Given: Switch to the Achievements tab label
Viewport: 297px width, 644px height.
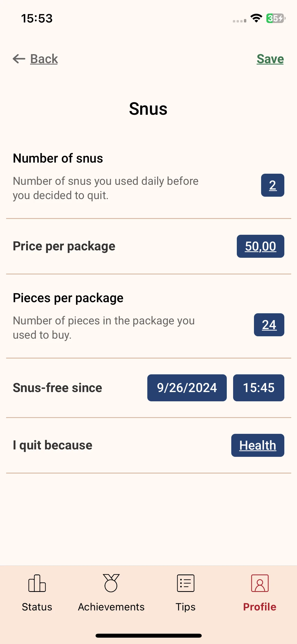Looking at the screenshot, I should click(111, 607).
